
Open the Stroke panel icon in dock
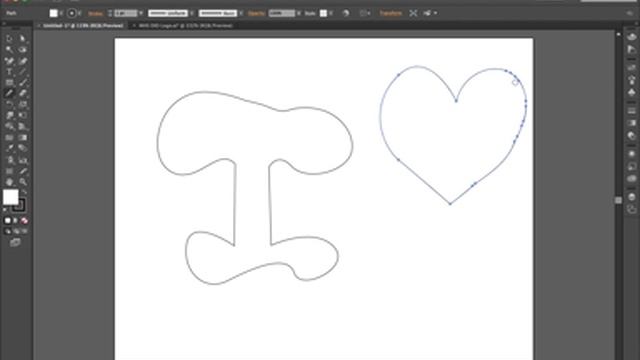point(632,111)
